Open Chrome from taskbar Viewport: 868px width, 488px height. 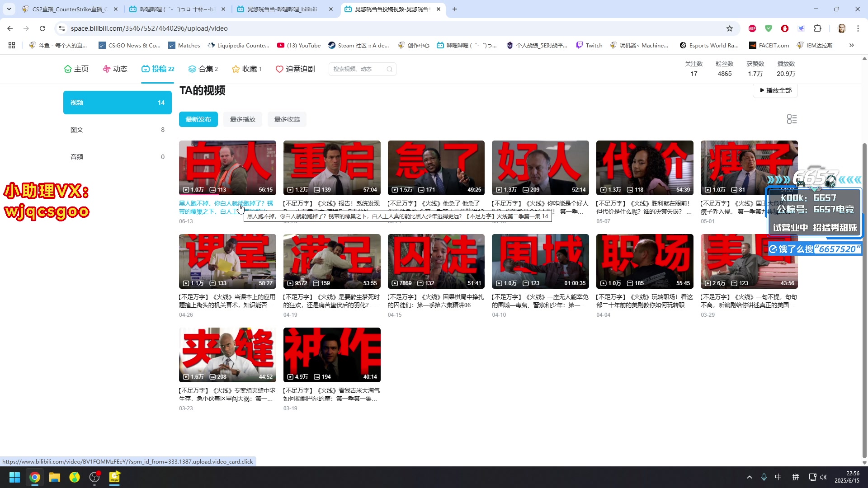pyautogui.click(x=34, y=477)
